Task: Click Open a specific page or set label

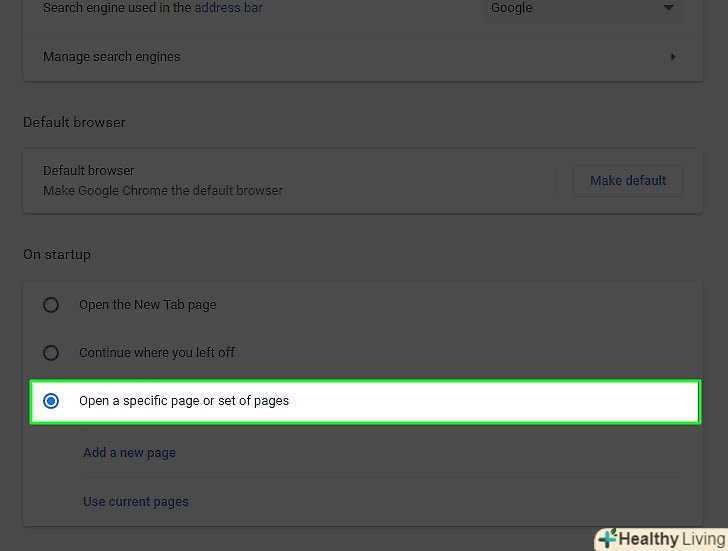Action: 184,401
